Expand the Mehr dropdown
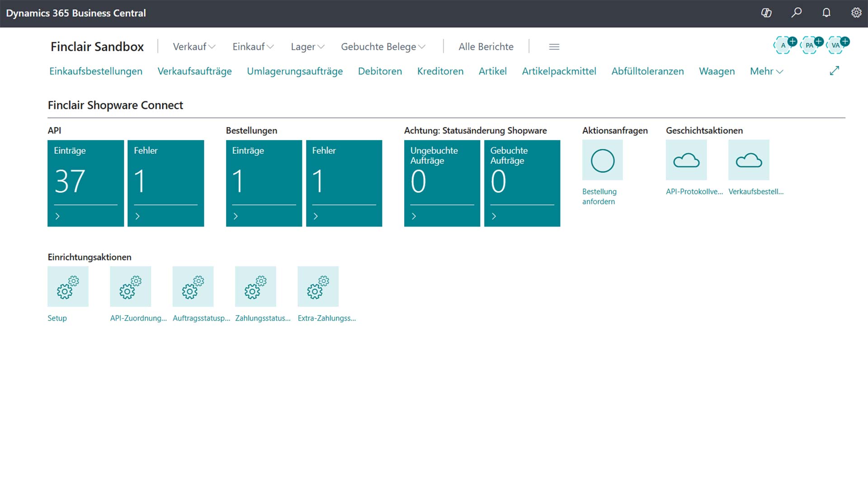 766,71
